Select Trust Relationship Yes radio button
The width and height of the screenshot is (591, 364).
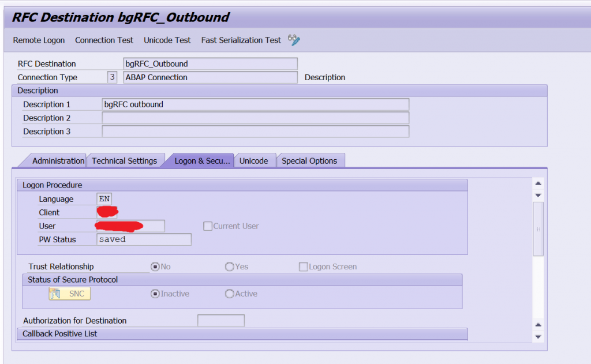coord(229,267)
